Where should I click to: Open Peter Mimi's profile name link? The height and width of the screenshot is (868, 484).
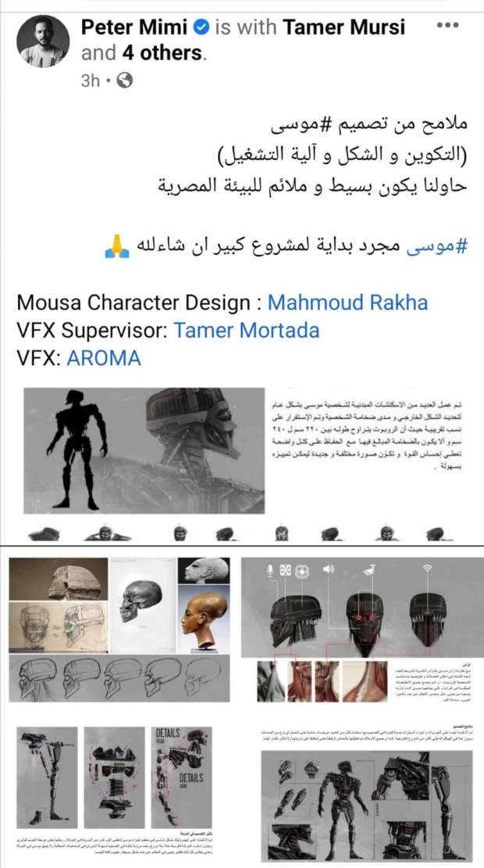point(134,27)
